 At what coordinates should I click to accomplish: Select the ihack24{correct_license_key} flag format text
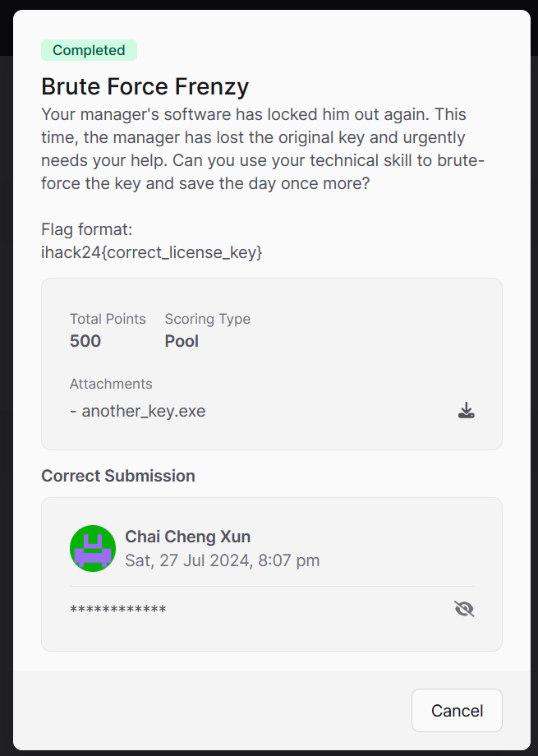click(152, 252)
